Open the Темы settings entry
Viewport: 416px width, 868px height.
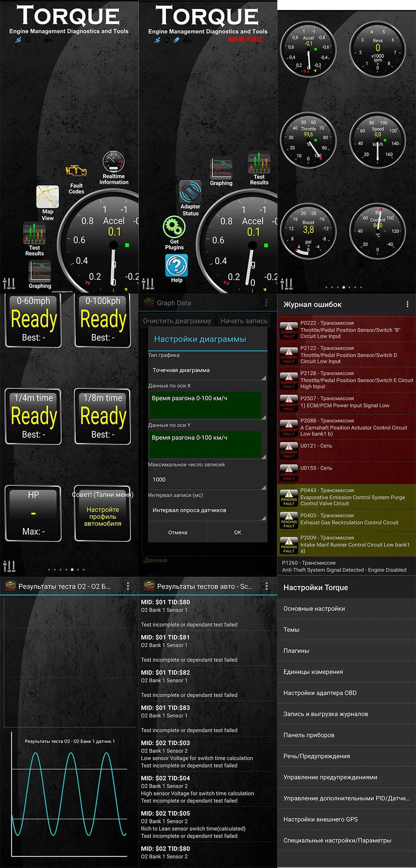click(x=347, y=630)
